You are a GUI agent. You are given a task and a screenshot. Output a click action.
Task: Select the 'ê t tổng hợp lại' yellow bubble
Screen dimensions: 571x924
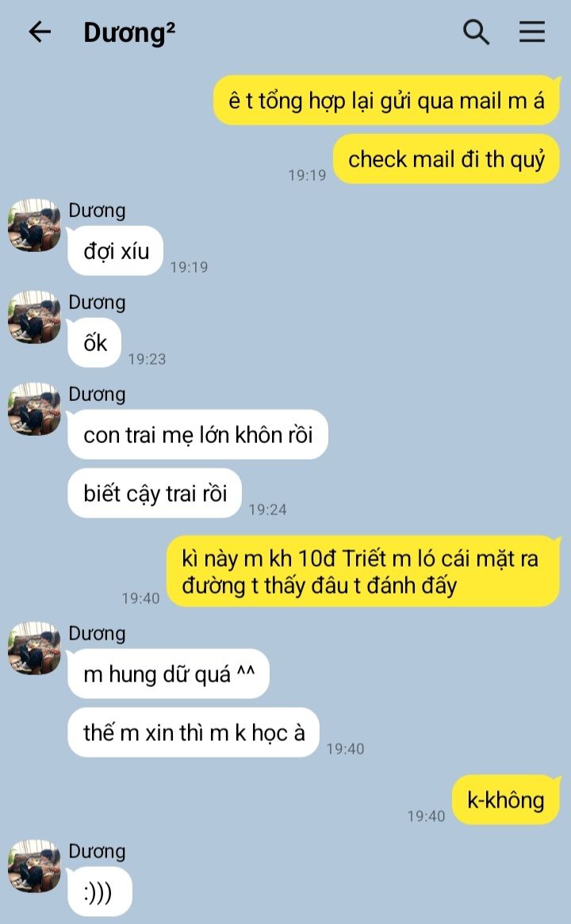point(386,101)
